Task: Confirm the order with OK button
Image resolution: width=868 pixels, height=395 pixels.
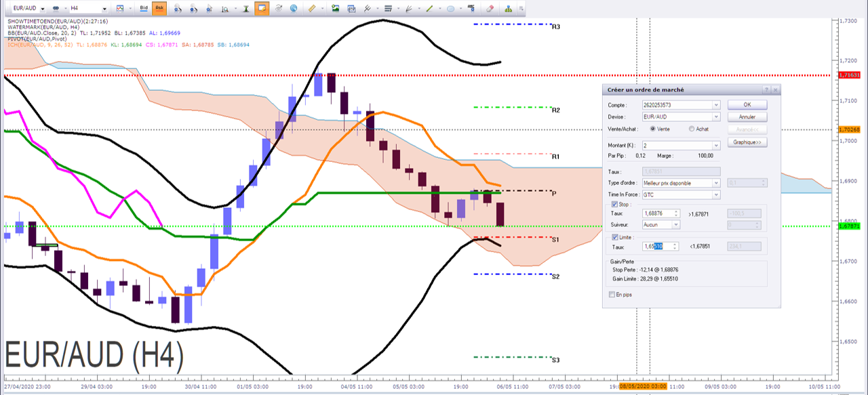Action: coord(747,105)
